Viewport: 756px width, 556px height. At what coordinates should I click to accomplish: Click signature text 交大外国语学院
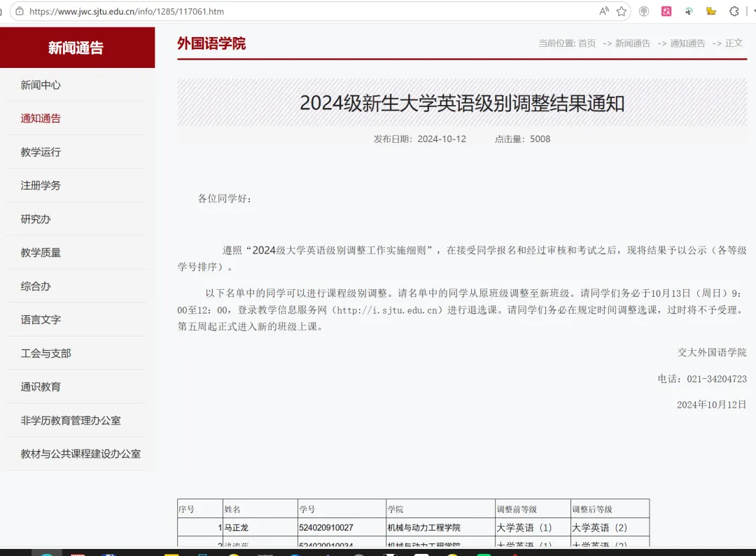712,352
